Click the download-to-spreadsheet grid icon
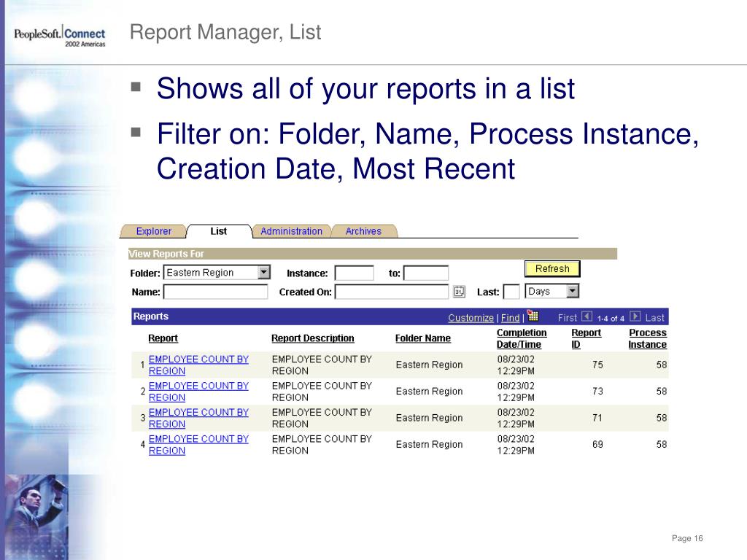 coord(533,316)
